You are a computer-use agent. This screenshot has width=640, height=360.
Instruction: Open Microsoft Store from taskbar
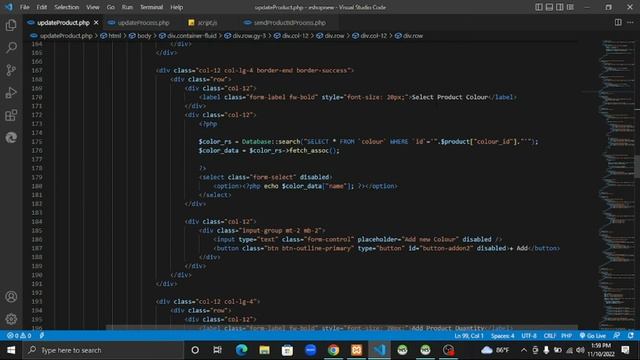pos(287,350)
